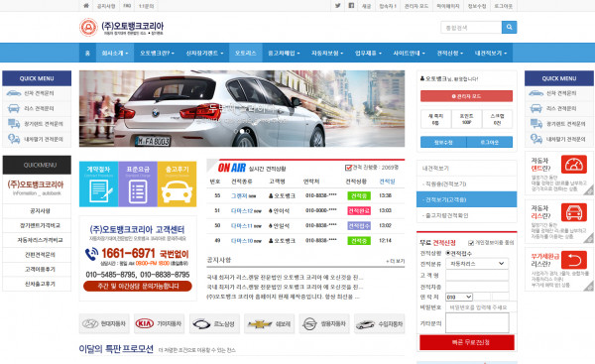
Task: Select the 쌍용자동차 brand logo
Action: click(324, 323)
